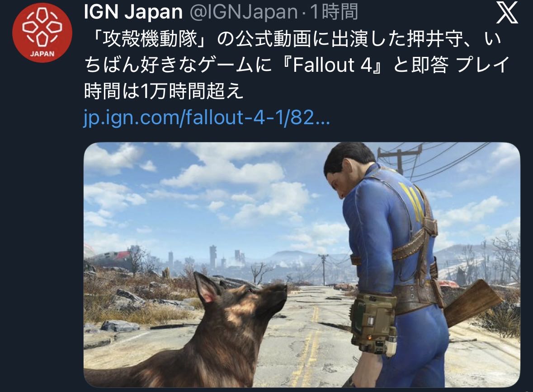Click the crashed airplane wreck in the image
Screen dimensions: 533x392
(109, 258)
